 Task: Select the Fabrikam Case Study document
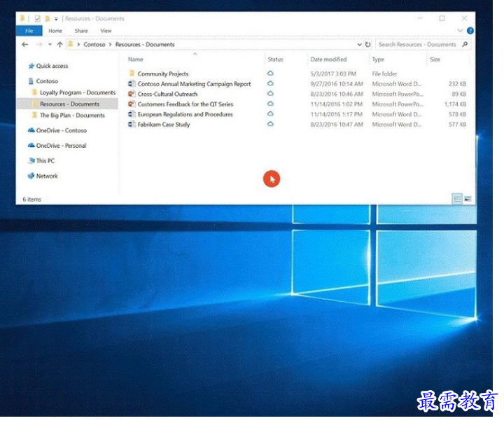click(164, 125)
